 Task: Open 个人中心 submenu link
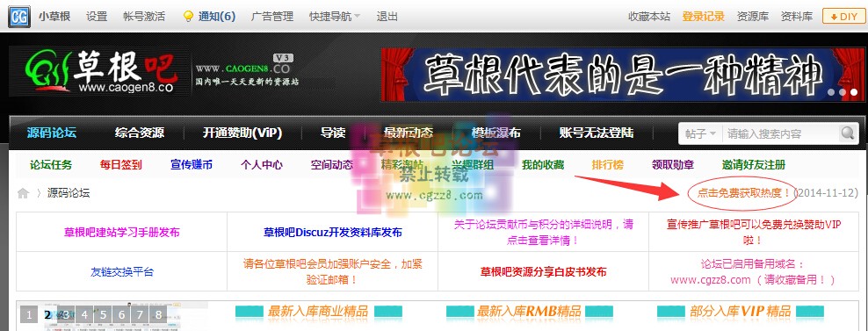(261, 164)
